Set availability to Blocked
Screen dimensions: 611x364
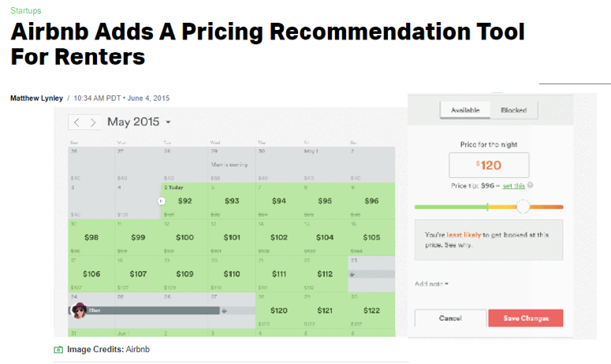click(x=513, y=110)
